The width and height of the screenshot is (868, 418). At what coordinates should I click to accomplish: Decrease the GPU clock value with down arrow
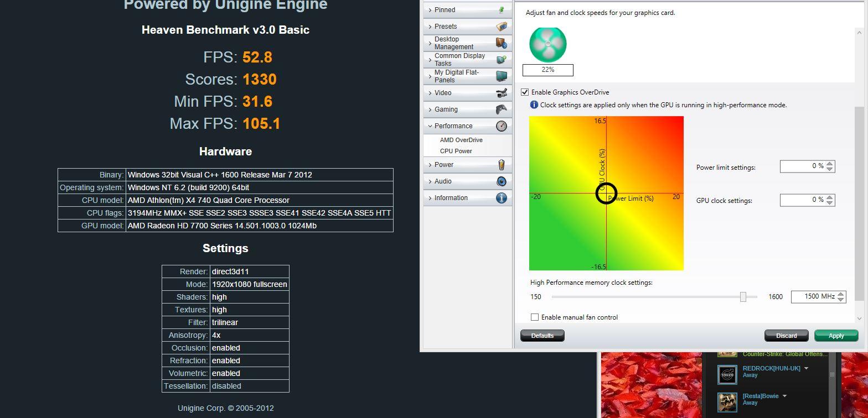[830, 202]
